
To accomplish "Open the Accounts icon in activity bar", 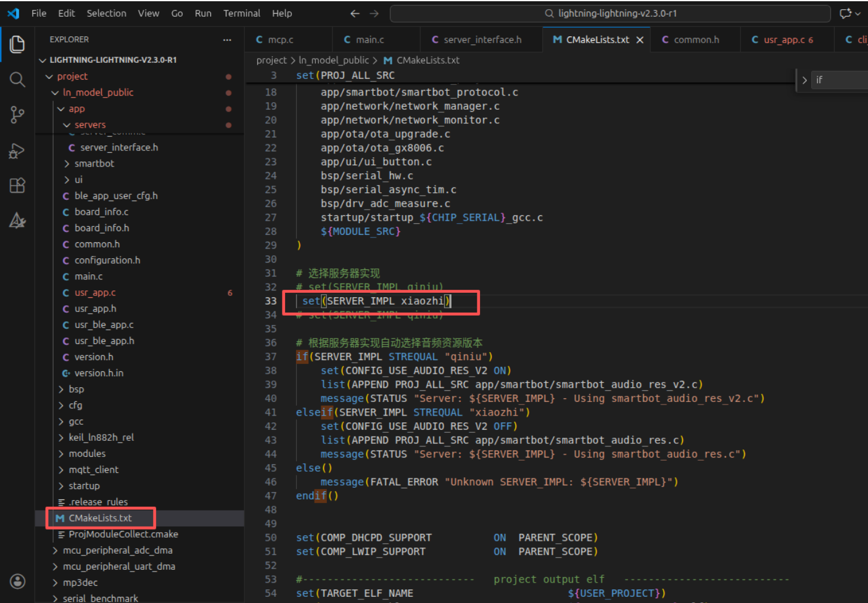I will 17,581.
